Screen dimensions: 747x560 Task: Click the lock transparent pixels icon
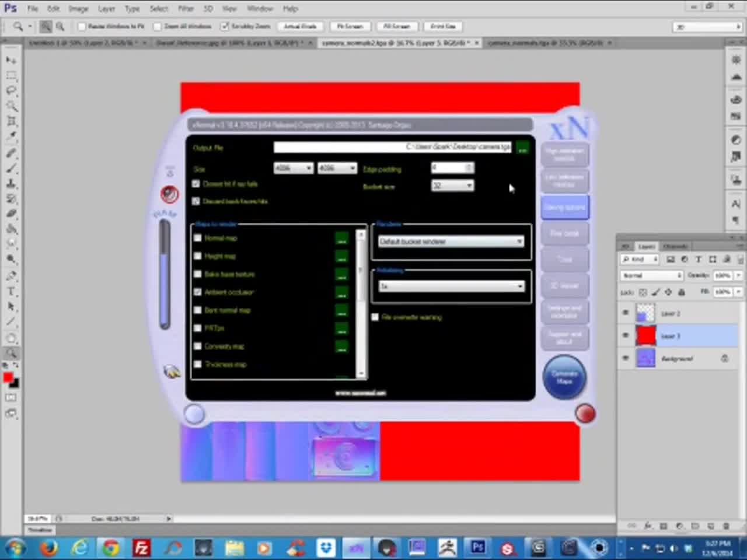643,292
